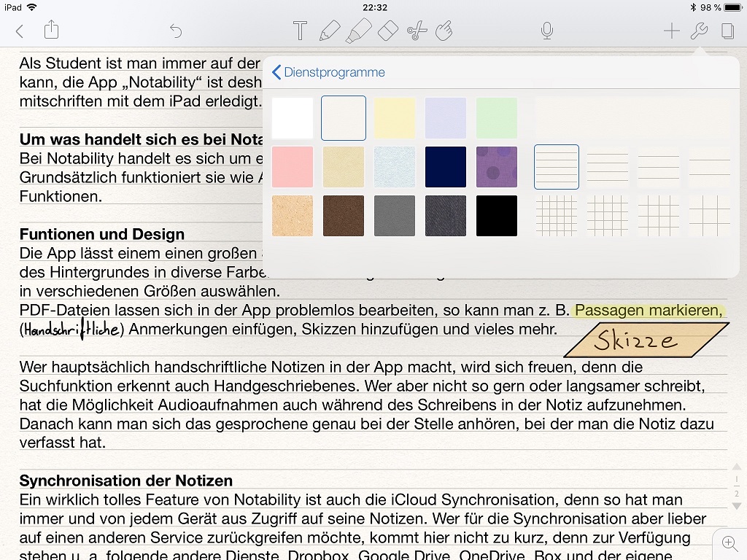Select the Hand pan tool

[444, 31]
